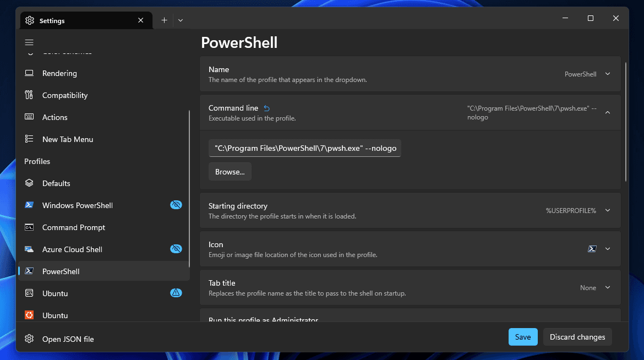Image resolution: width=644 pixels, height=360 pixels.
Task: Toggle hidden state of Azure Cloud Shell profile
Action: pyautogui.click(x=176, y=249)
